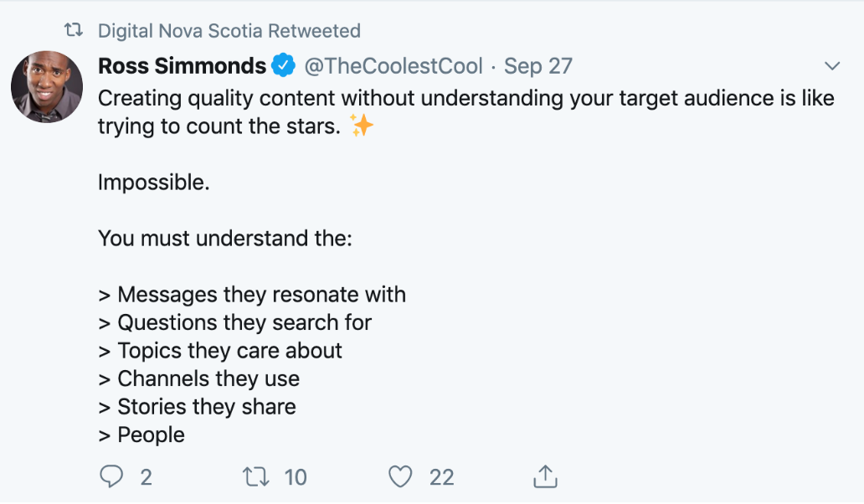The height and width of the screenshot is (504, 864).
Task: Open Ross Simmonds profile photo
Action: (x=47, y=87)
